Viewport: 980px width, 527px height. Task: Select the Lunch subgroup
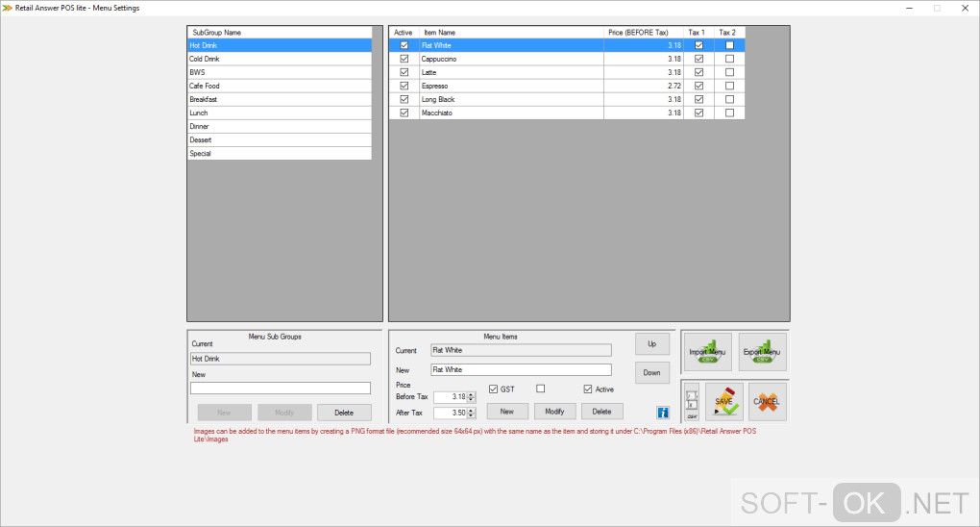pos(280,113)
